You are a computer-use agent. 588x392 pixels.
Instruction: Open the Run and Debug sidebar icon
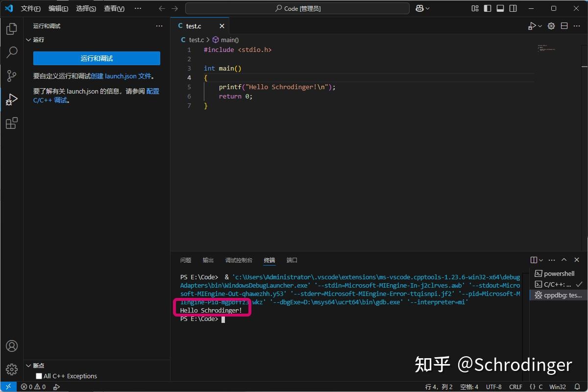11,99
